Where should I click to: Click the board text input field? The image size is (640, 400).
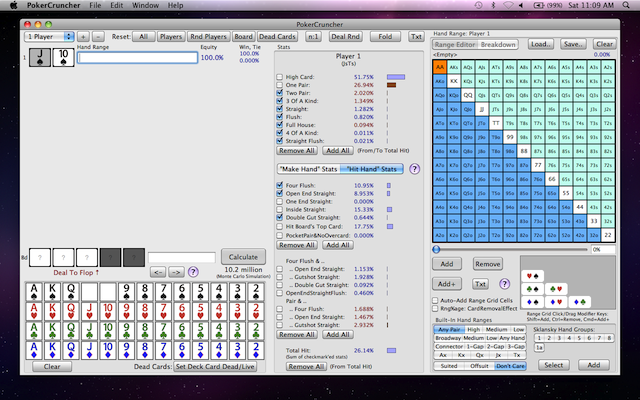[x=182, y=257]
